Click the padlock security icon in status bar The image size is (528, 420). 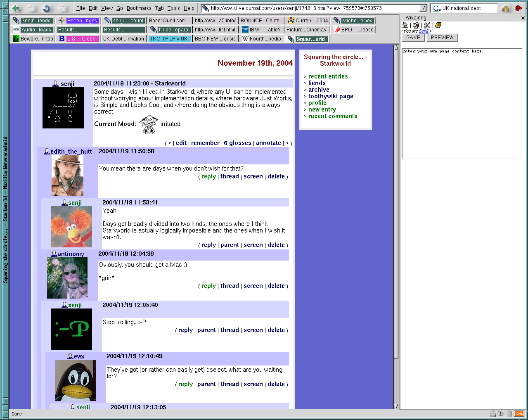tap(492, 413)
